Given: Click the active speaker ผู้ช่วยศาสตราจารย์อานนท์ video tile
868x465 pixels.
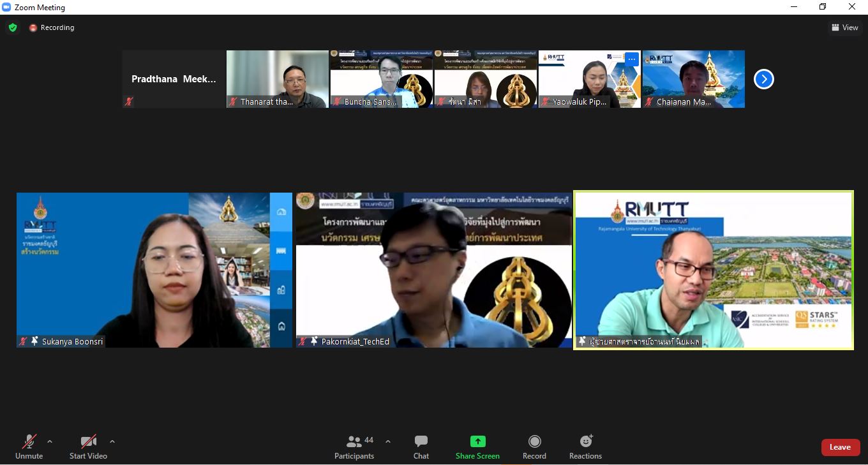Looking at the screenshot, I should click(714, 270).
